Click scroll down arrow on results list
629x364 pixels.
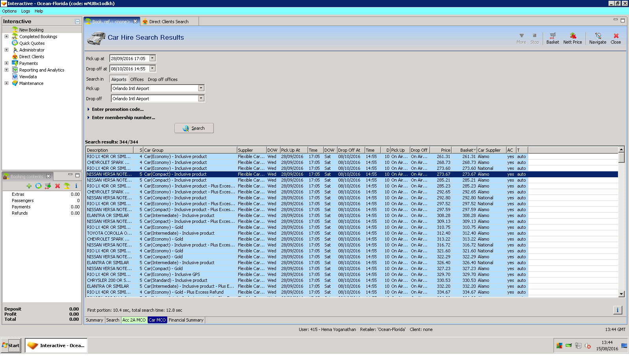(x=622, y=294)
